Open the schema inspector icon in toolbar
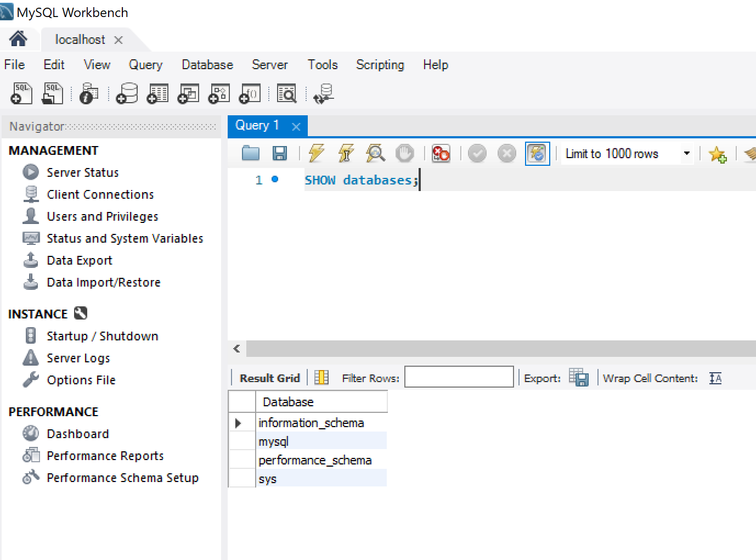 point(89,94)
